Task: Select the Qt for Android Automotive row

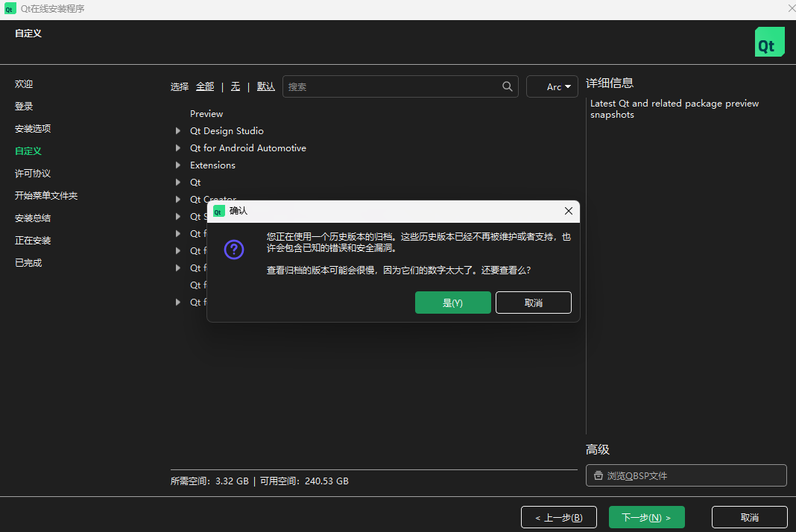Action: (248, 148)
